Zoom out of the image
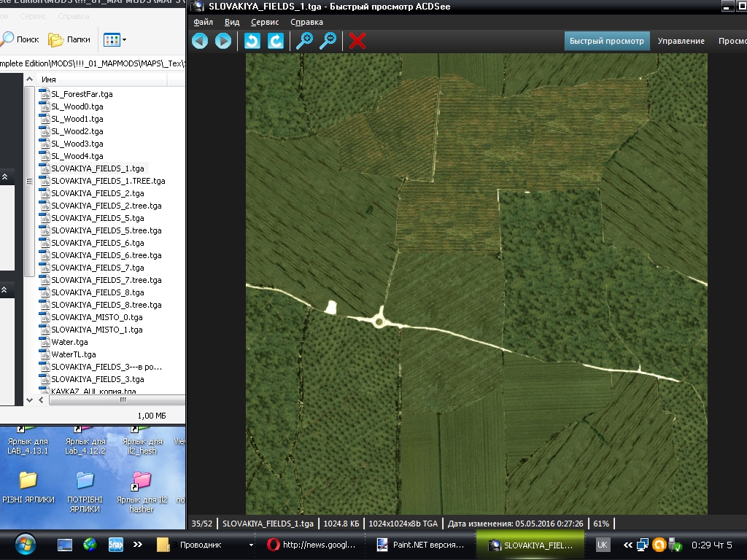The width and height of the screenshot is (747, 560). click(x=328, y=41)
